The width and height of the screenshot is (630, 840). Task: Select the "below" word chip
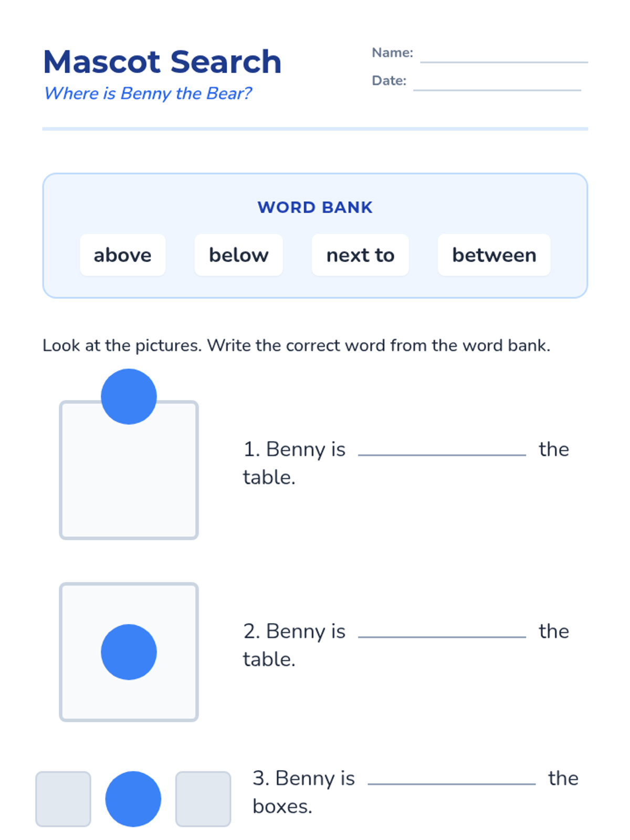(x=238, y=255)
